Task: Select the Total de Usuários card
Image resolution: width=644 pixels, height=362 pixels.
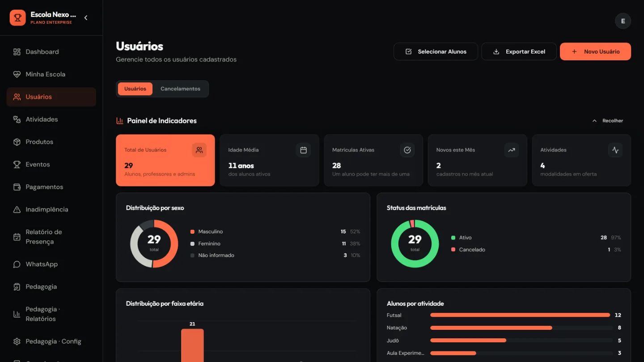Action: [165, 160]
